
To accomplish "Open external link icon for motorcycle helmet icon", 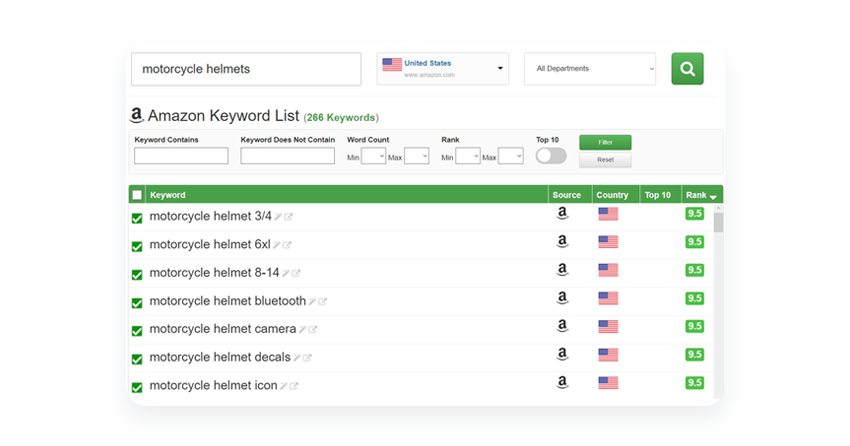I will [x=294, y=386].
